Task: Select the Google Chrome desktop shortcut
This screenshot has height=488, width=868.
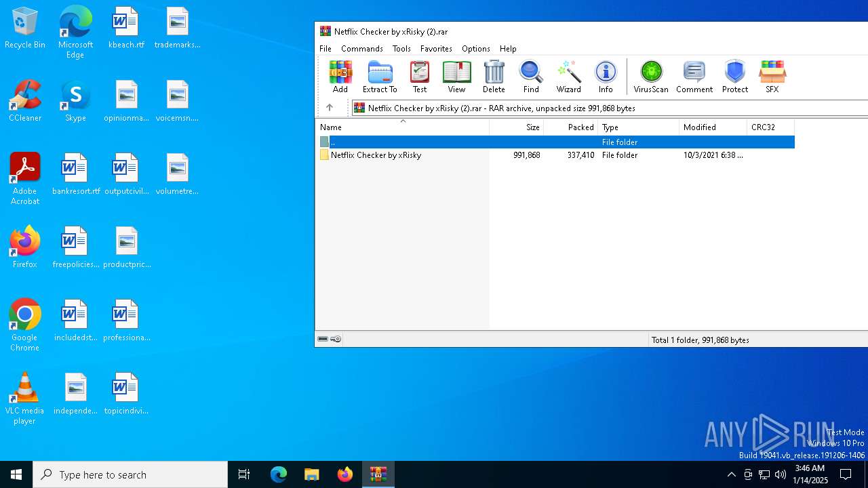Action: [25, 325]
